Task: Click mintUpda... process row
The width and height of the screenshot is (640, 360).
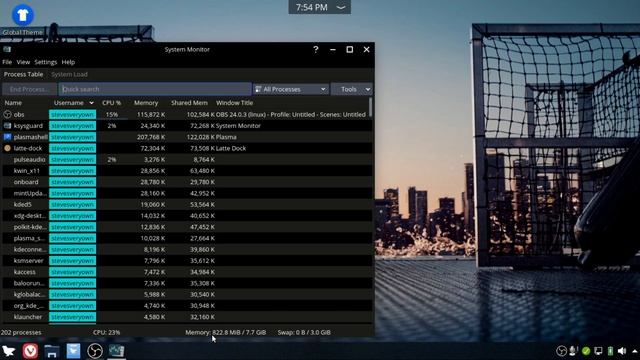Action: [x=187, y=193]
